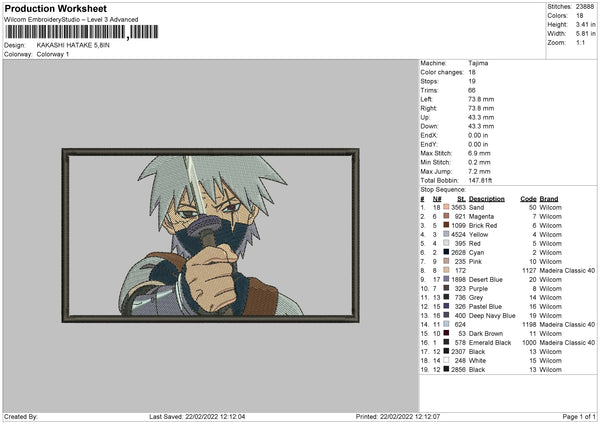Click the Pink color swatch in row 7
600x424 pixels.
pos(446,261)
